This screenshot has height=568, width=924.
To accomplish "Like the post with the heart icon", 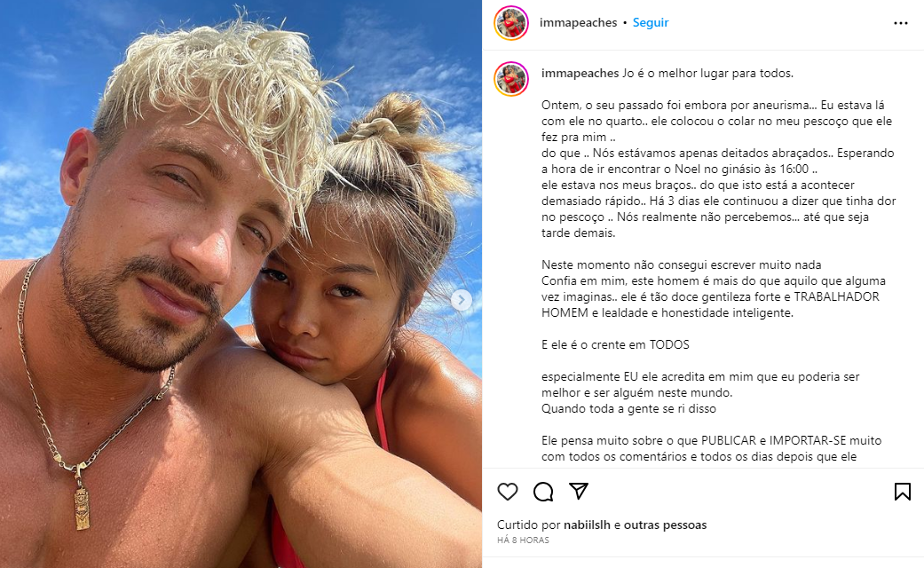I will (x=508, y=492).
